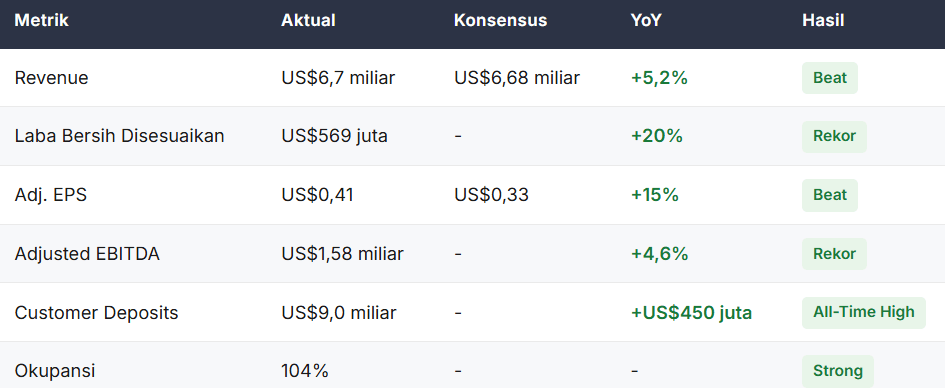Image resolution: width=945 pixels, height=388 pixels.
Task: Select the Customer Deposits label
Action: coord(96,313)
